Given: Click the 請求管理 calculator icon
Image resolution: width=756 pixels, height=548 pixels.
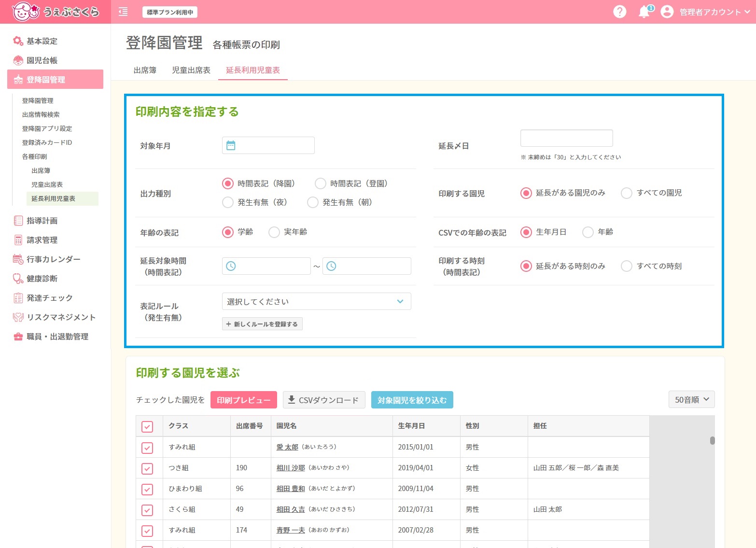Looking at the screenshot, I should tap(18, 240).
